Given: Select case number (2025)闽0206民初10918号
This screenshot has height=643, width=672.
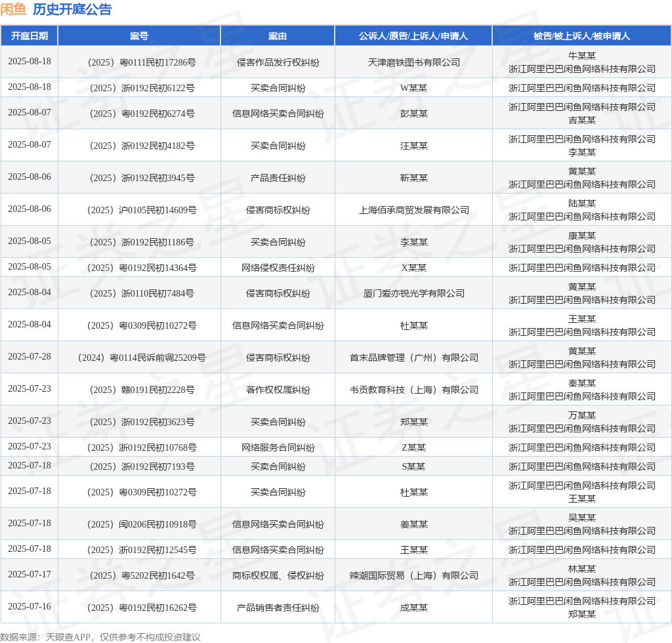Looking at the screenshot, I should tap(142, 525).
